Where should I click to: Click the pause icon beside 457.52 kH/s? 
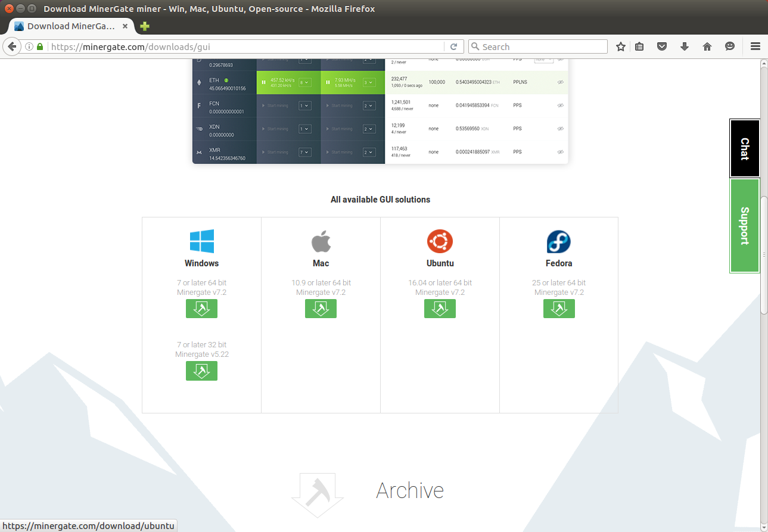(263, 82)
